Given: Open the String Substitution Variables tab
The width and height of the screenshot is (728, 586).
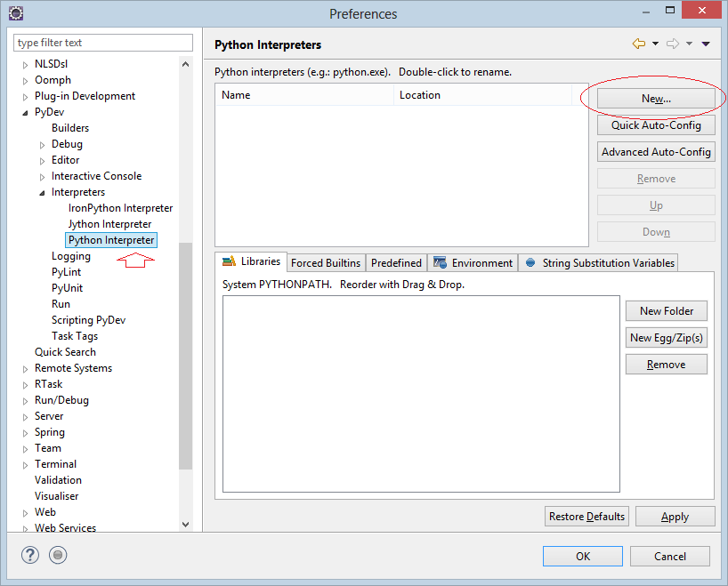Looking at the screenshot, I should click(598, 263).
